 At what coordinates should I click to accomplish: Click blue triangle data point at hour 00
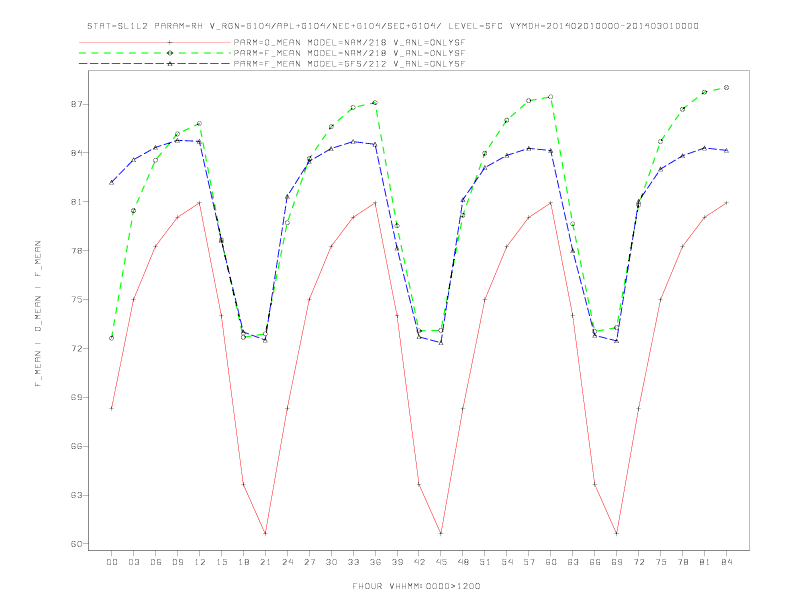(112, 182)
